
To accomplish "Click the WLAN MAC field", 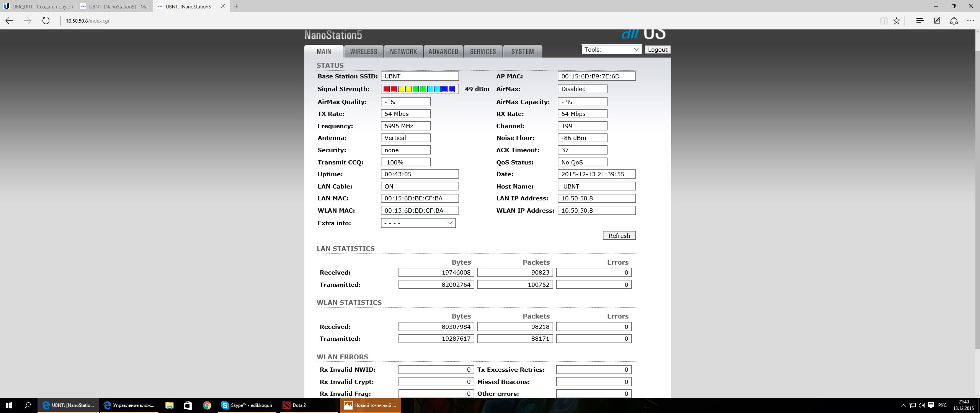I will click(x=420, y=210).
